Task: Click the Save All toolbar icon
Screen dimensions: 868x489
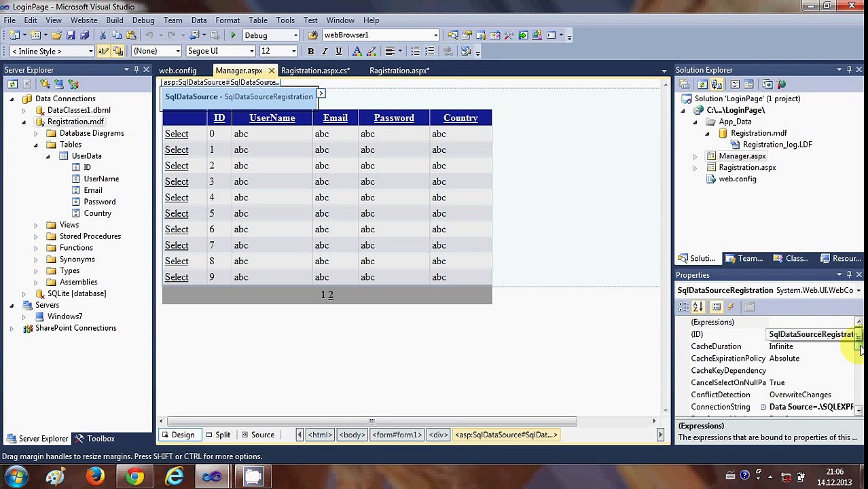Action: pos(84,35)
